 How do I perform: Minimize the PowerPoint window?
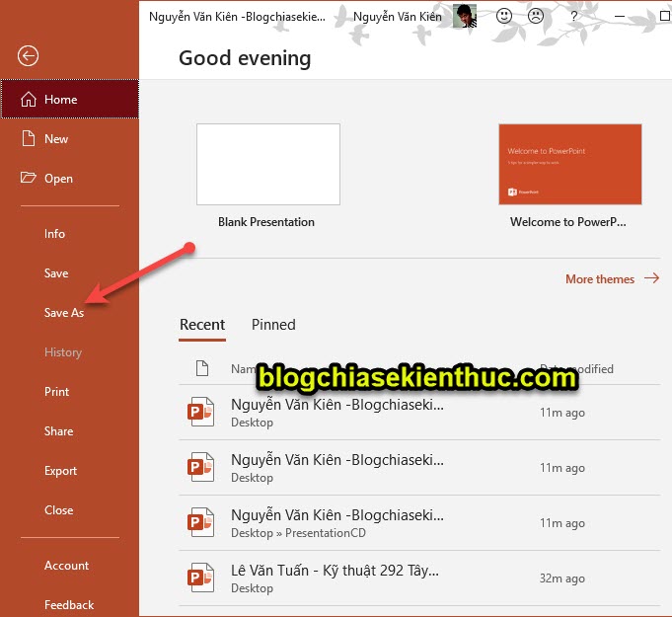pyautogui.click(x=620, y=17)
